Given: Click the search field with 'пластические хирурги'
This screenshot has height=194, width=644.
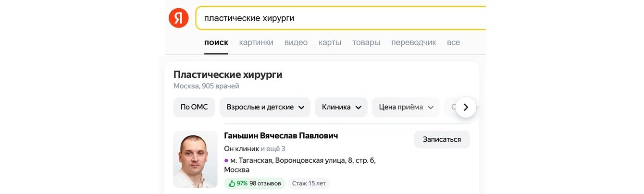Looking at the screenshot, I should (336, 18).
